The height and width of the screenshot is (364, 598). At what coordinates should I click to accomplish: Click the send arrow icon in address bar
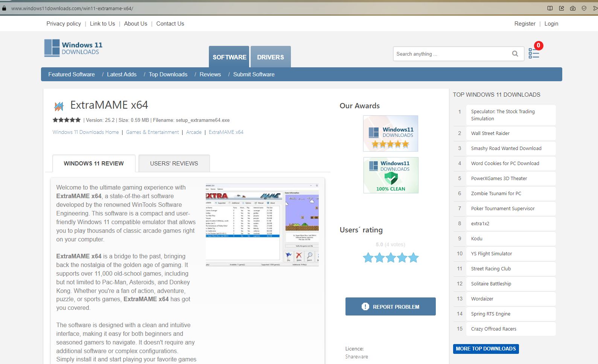[595, 8]
